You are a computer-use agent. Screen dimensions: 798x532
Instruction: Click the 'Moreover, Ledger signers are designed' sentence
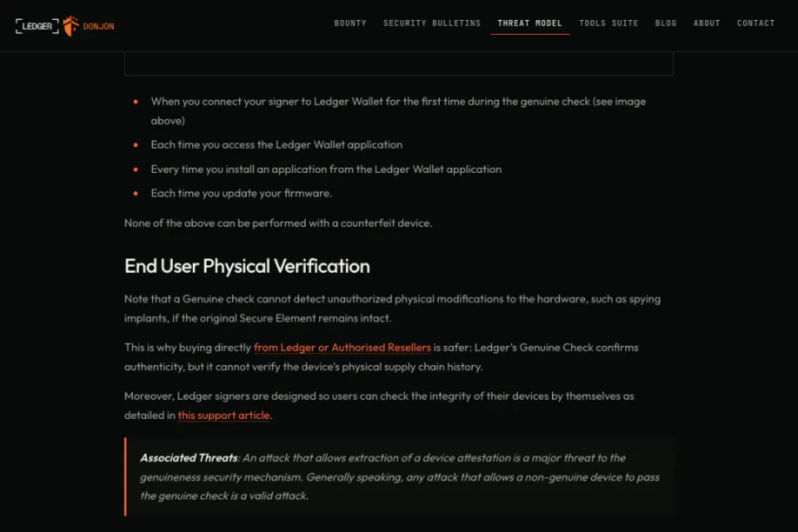coord(379,406)
